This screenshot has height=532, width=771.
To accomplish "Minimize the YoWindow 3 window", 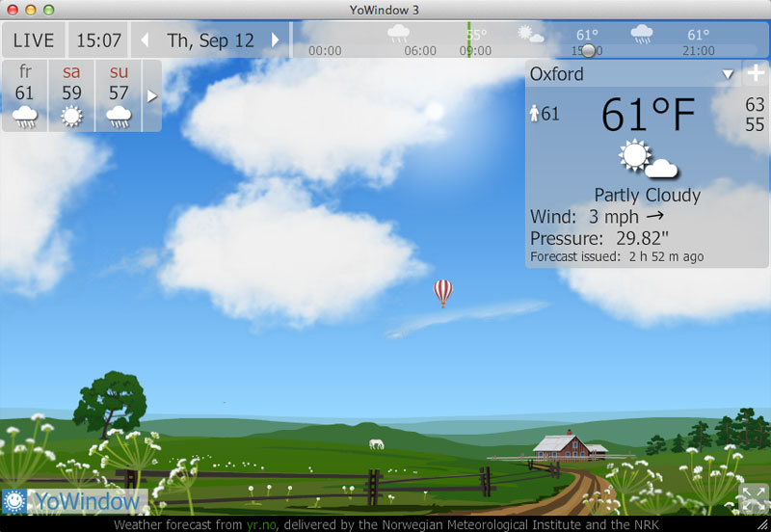I will tap(31, 10).
